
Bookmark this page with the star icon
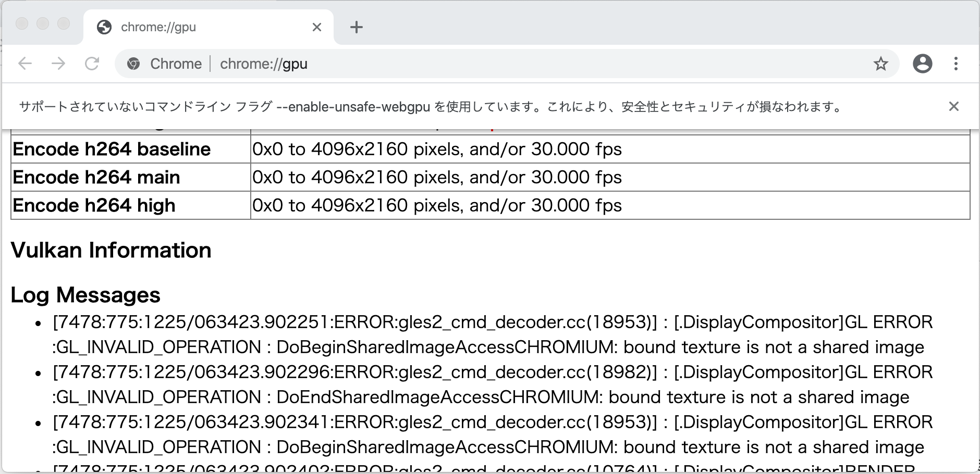(880, 64)
